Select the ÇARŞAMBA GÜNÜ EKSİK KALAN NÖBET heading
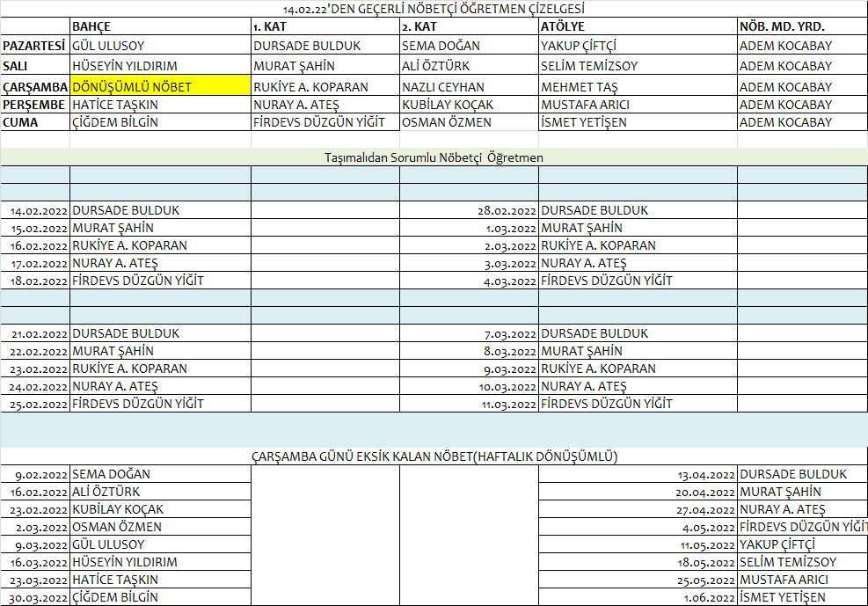The width and height of the screenshot is (868, 606). pos(434,456)
